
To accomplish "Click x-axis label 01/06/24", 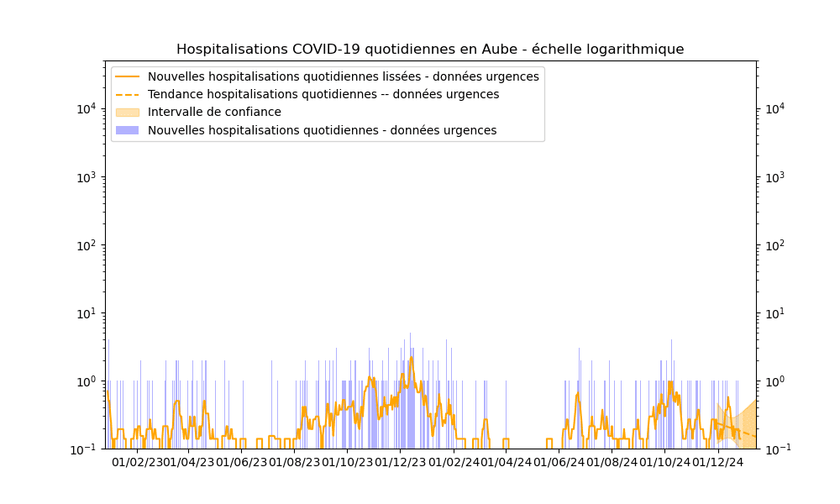I will click(x=559, y=462).
